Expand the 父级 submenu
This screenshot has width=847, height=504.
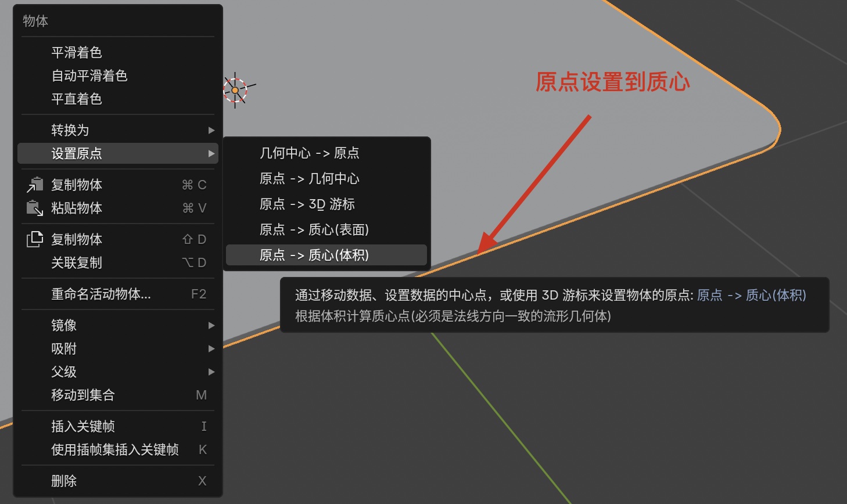tap(64, 372)
